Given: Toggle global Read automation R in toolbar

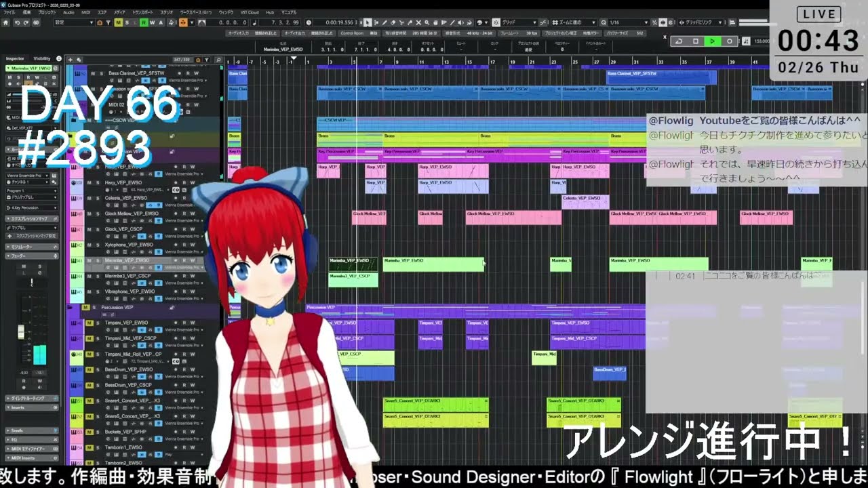Looking at the screenshot, I should pos(144,22).
